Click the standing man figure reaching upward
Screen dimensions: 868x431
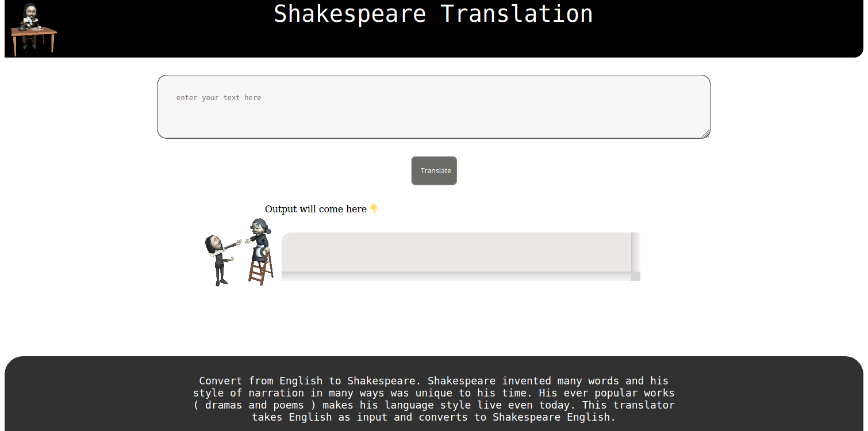click(x=221, y=259)
